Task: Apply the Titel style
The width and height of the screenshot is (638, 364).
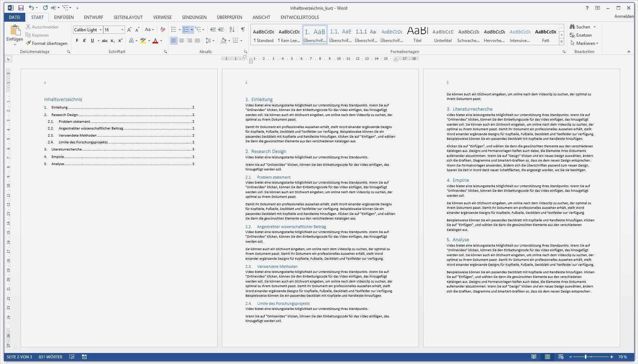Action: [417, 35]
